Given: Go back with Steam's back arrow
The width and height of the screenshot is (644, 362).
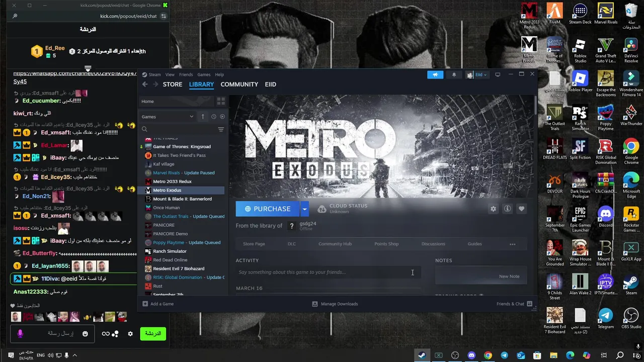Looking at the screenshot, I should (145, 84).
